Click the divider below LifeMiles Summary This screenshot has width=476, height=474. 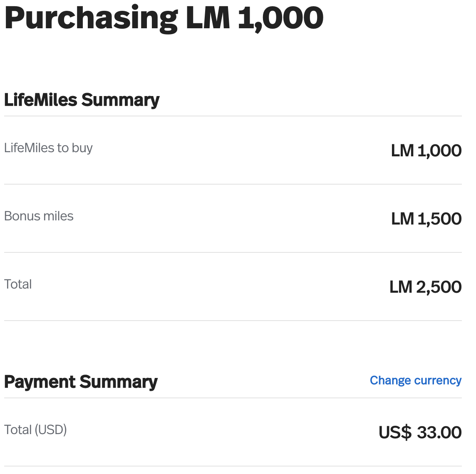(x=233, y=115)
